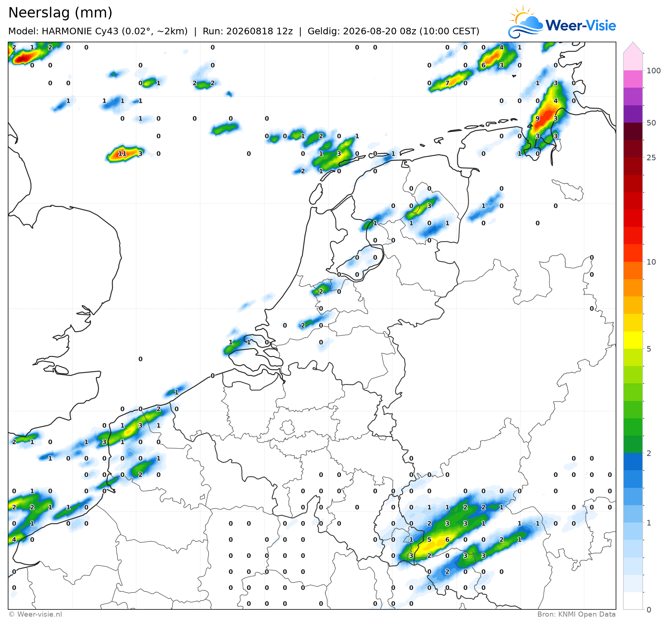Click the 11 mm precipitation value over North Sea

coord(122,154)
